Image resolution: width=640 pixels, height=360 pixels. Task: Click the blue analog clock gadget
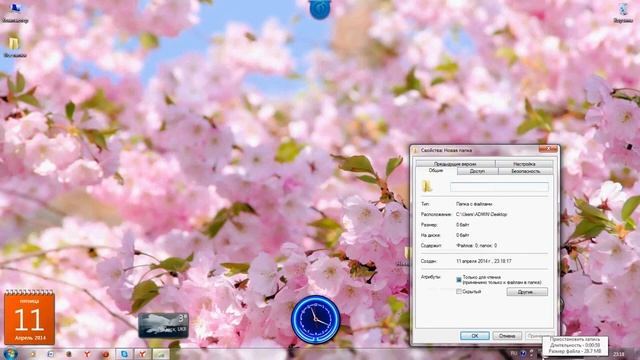point(316,319)
